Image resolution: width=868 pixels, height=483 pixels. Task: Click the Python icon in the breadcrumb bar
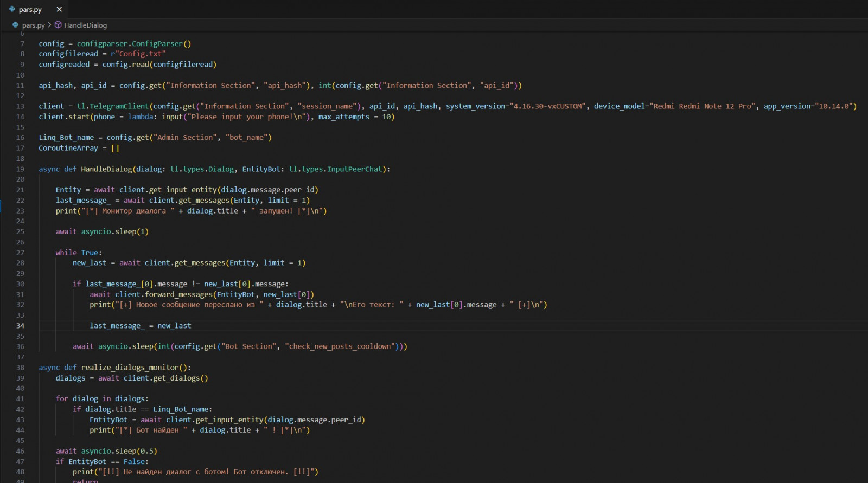(15, 25)
